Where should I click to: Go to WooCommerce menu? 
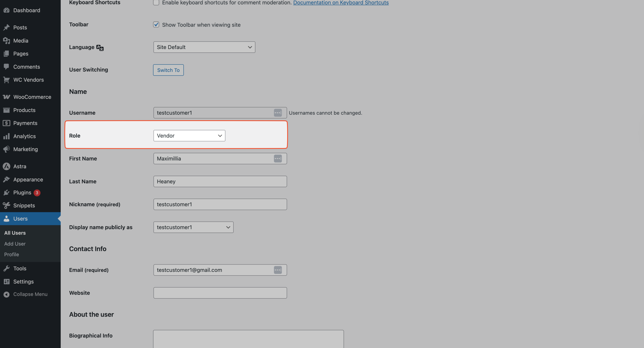(x=30, y=97)
